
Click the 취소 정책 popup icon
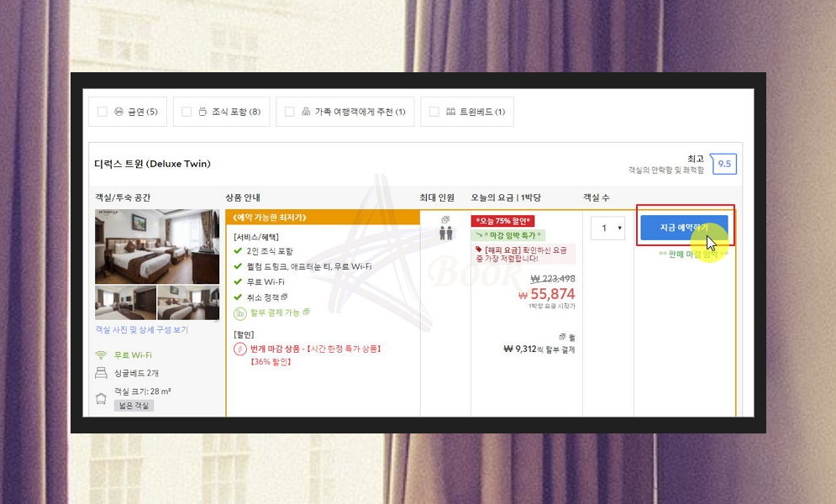point(285,297)
